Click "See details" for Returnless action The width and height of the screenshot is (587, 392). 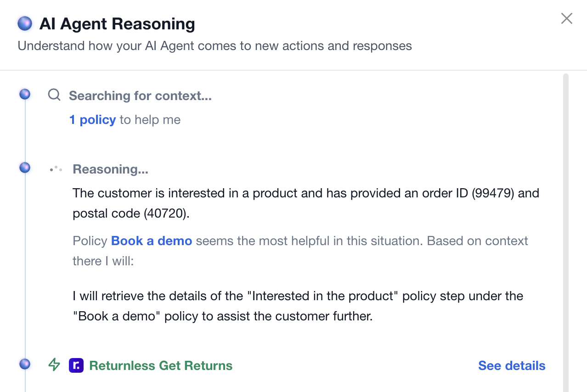512,366
